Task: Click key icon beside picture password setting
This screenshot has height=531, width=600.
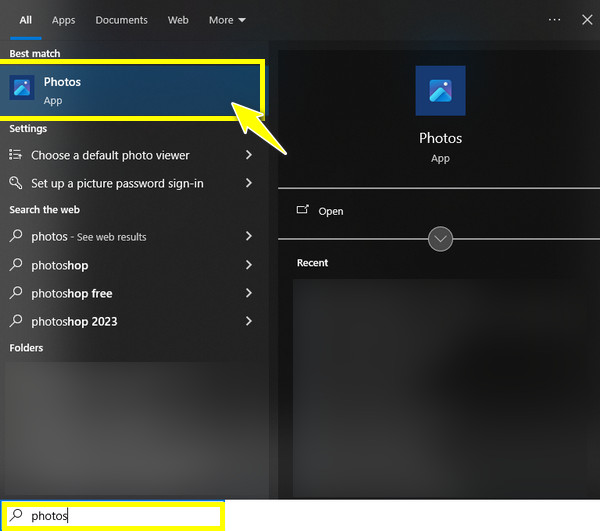Action: pos(15,183)
